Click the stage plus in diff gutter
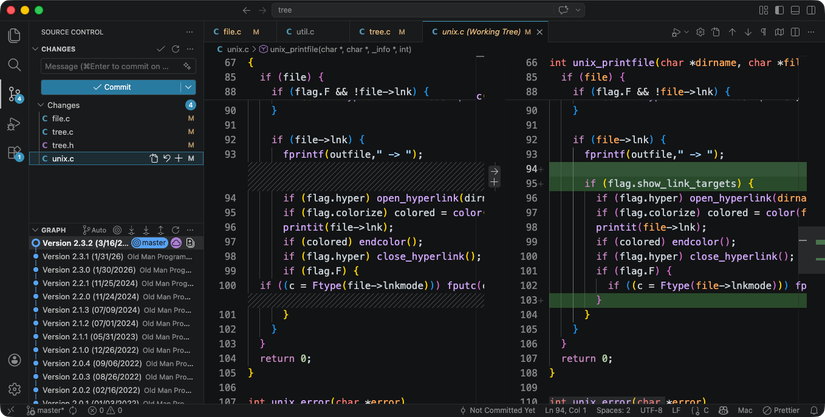Screen dimensions: 825x417 494,182
